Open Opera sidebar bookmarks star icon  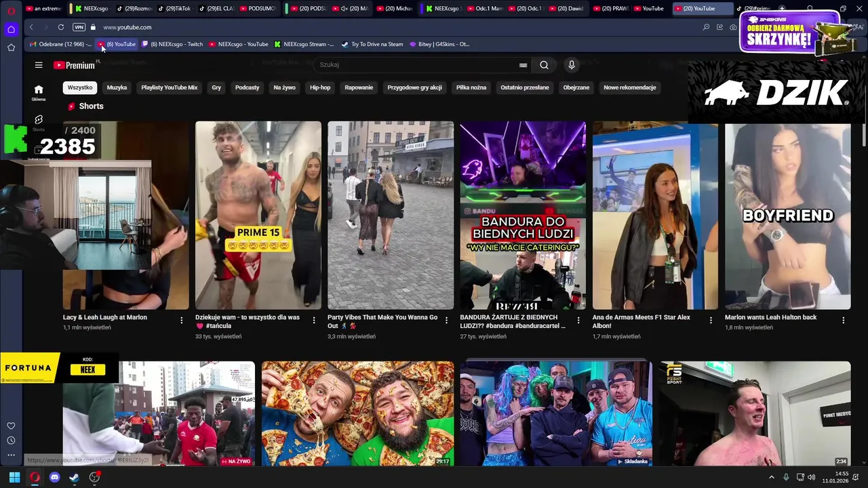coord(11,47)
